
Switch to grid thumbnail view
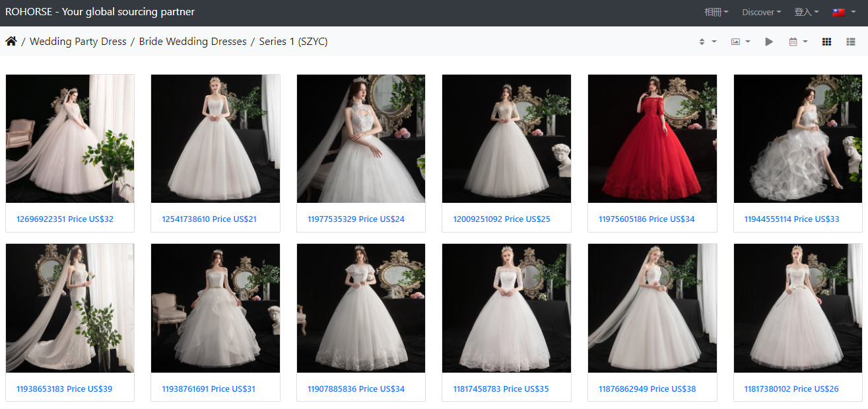coord(826,42)
